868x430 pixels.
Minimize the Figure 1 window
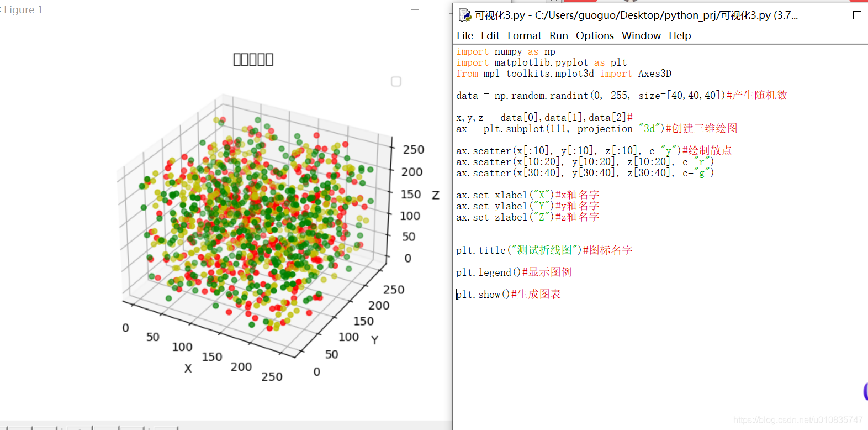(415, 9)
